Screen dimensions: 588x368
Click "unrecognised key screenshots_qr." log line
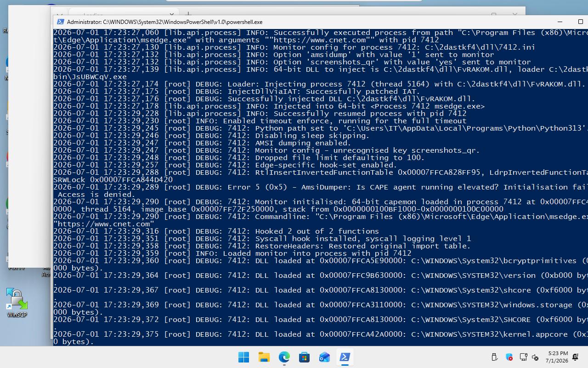(x=266, y=150)
